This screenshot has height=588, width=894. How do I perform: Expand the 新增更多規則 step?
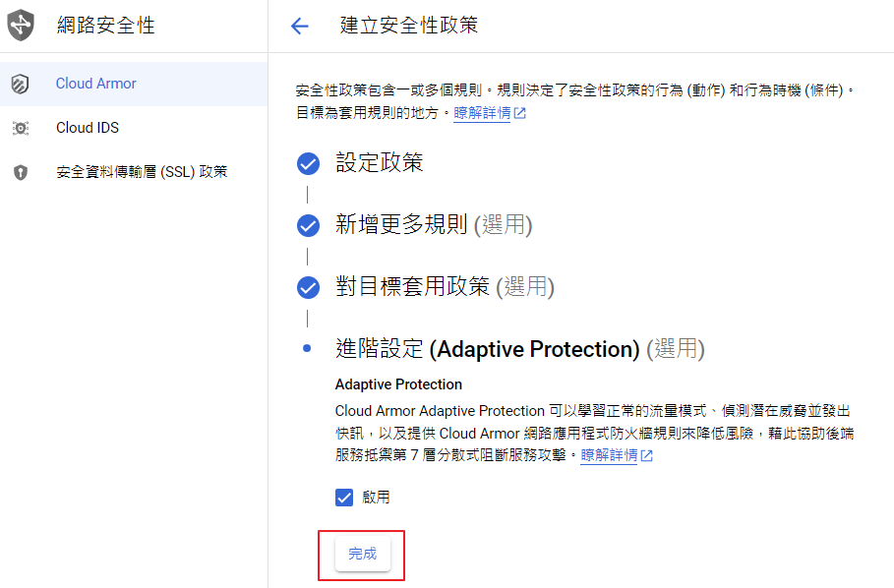pos(433,225)
